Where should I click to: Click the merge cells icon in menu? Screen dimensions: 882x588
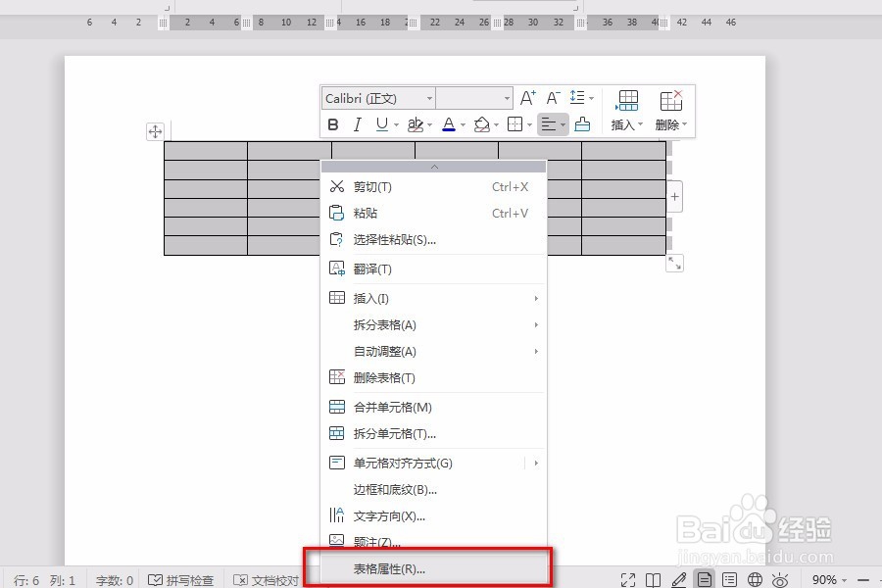(x=337, y=407)
